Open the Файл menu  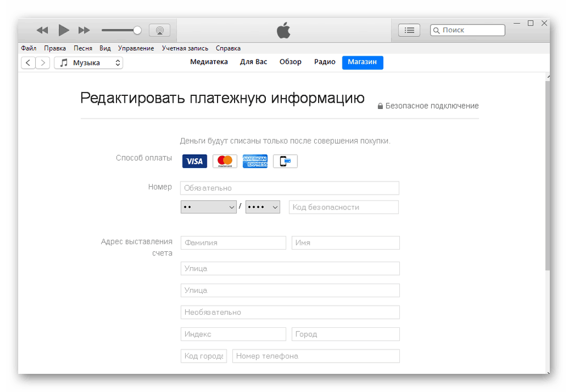point(28,48)
